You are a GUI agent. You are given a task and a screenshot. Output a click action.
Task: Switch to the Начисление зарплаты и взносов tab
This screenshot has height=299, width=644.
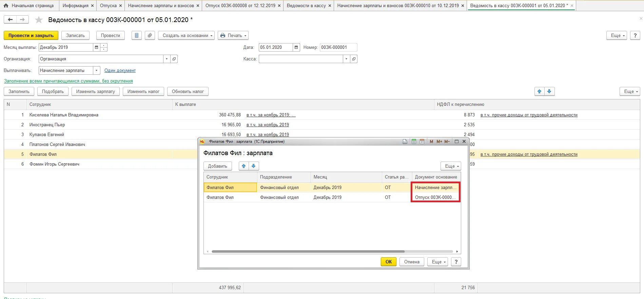[161, 5]
